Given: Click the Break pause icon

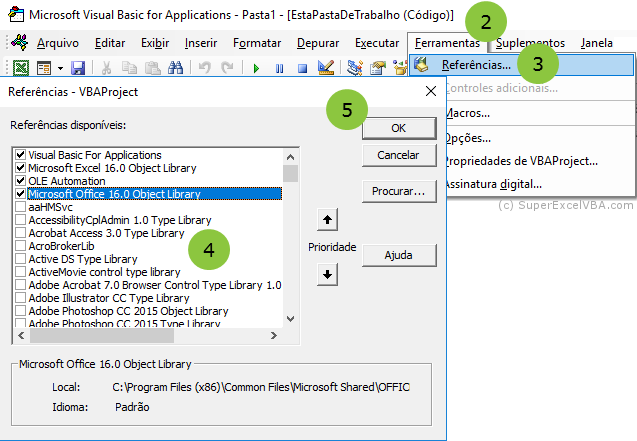Looking at the screenshot, I should [x=280, y=68].
